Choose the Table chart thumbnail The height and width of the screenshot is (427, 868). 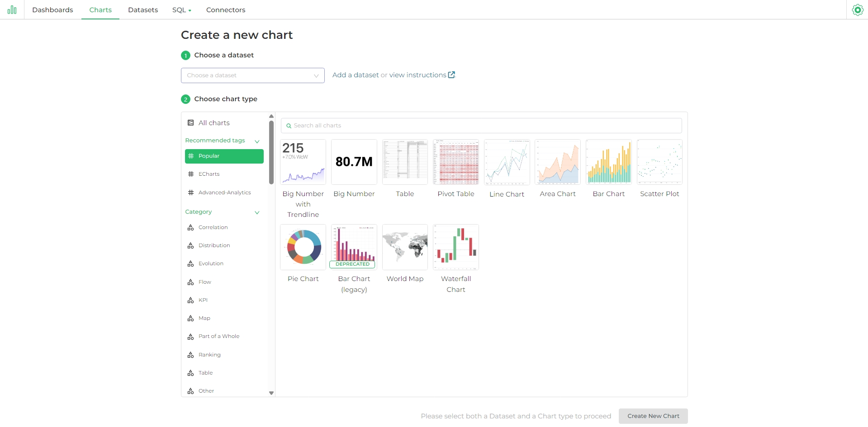405,162
